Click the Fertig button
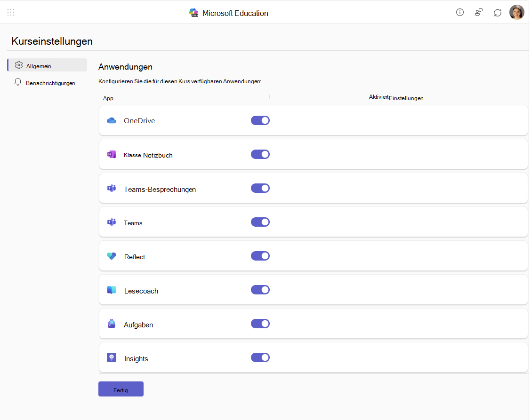 pos(121,389)
